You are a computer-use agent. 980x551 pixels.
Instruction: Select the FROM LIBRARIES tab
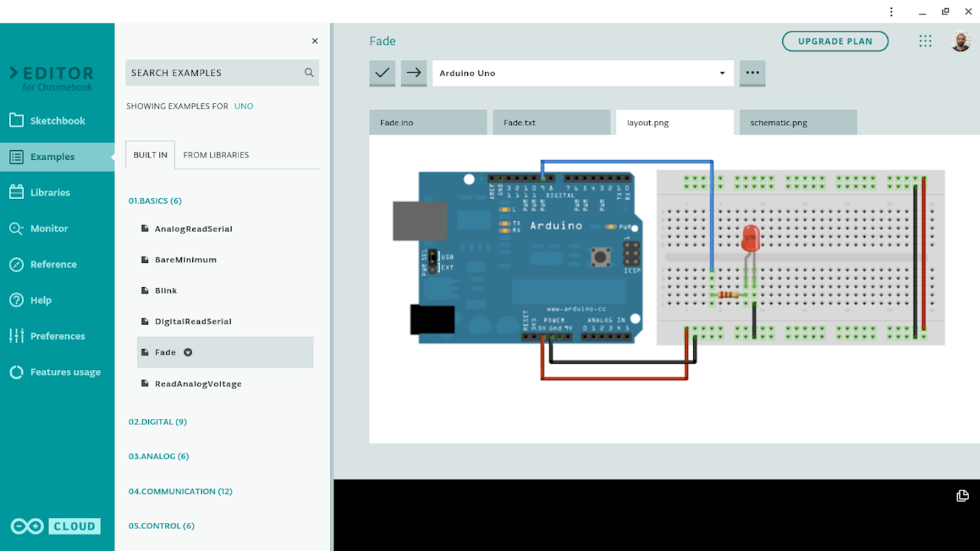tap(216, 155)
